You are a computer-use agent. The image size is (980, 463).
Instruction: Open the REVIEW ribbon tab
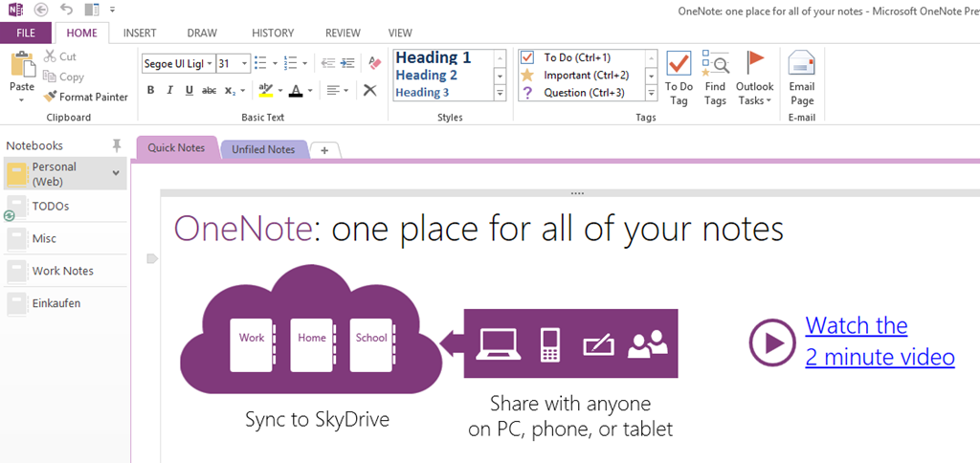(x=343, y=33)
